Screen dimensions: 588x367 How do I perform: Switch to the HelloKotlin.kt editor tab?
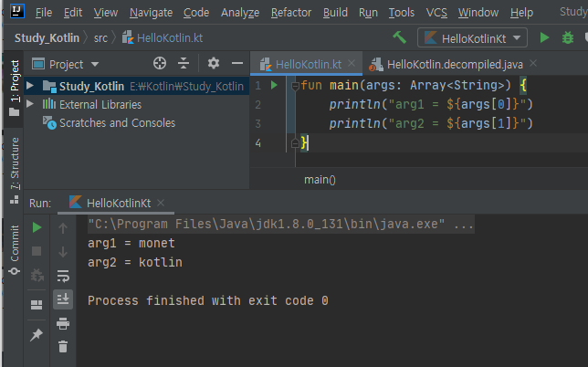[x=309, y=65]
